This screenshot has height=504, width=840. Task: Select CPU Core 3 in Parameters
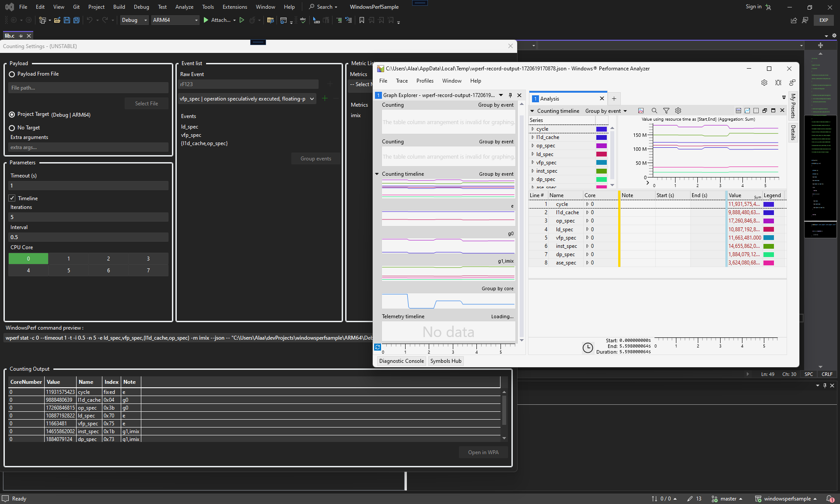tap(148, 258)
